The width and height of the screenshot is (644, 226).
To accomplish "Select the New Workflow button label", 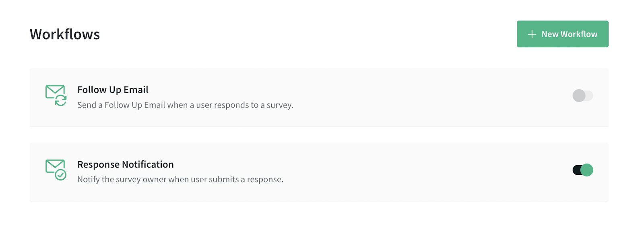I will (569, 34).
